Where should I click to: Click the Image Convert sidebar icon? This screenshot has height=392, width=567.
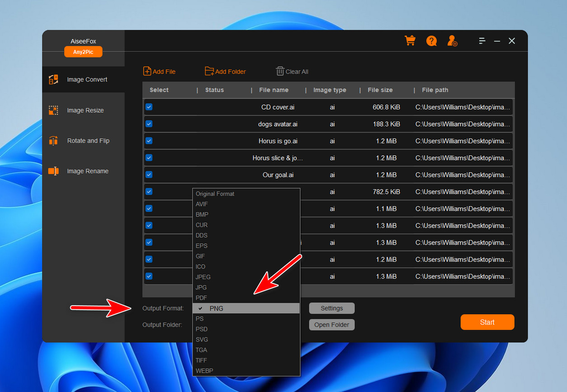[x=53, y=80]
